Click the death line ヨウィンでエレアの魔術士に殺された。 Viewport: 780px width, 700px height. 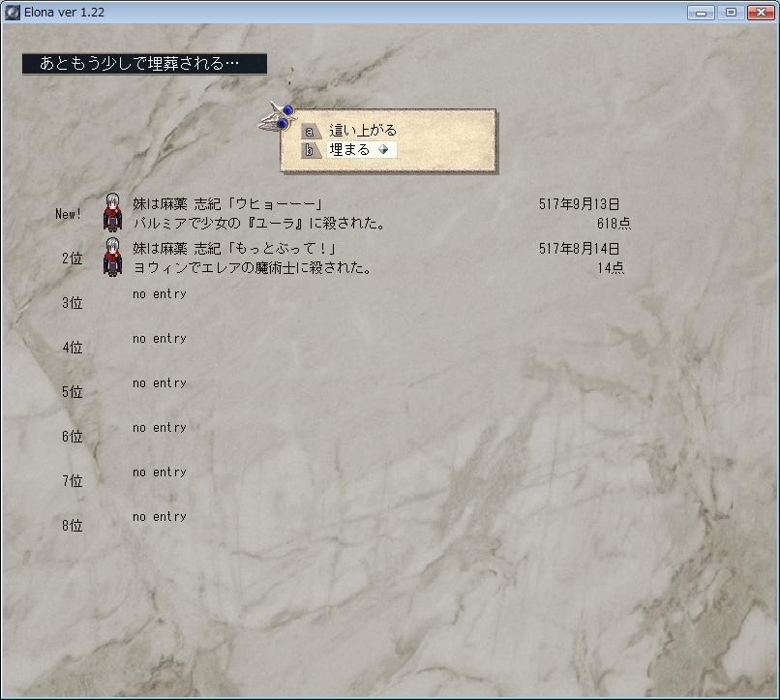point(253,267)
